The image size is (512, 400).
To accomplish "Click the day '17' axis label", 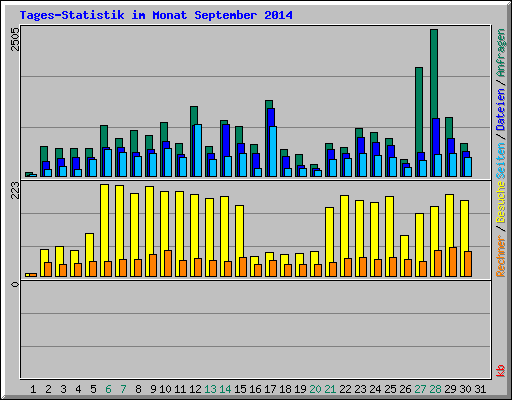I will coord(270,389).
